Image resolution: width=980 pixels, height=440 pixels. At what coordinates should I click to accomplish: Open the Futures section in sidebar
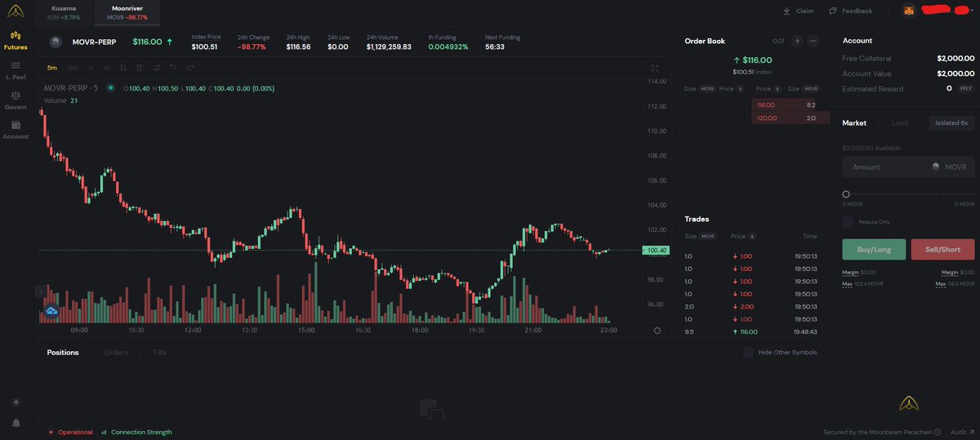coord(16,41)
